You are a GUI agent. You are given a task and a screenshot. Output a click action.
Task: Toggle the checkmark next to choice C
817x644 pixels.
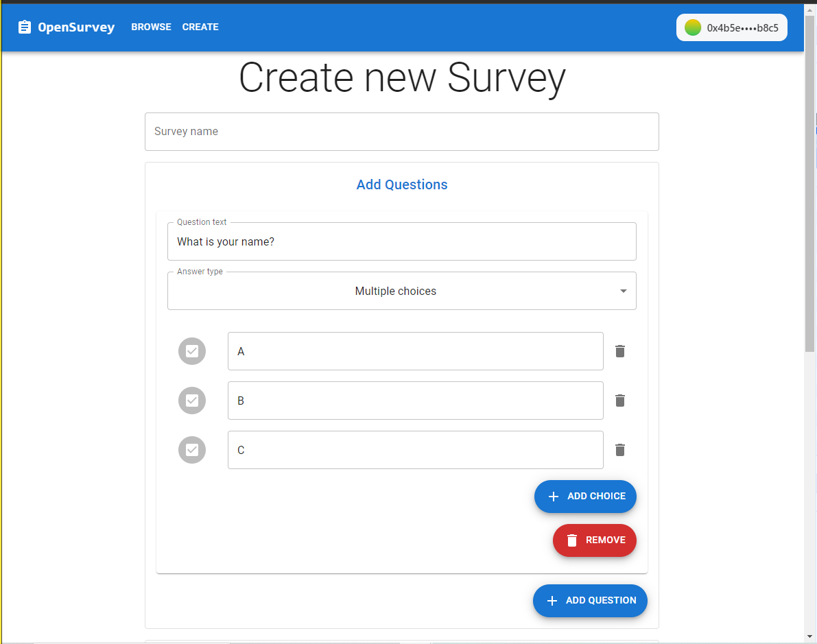191,450
